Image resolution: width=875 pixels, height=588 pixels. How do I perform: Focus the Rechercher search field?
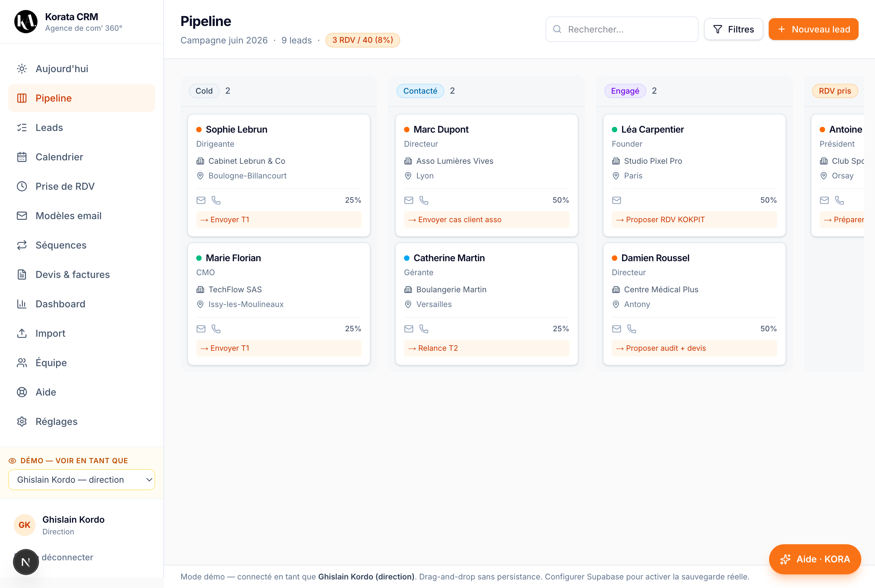(x=622, y=29)
